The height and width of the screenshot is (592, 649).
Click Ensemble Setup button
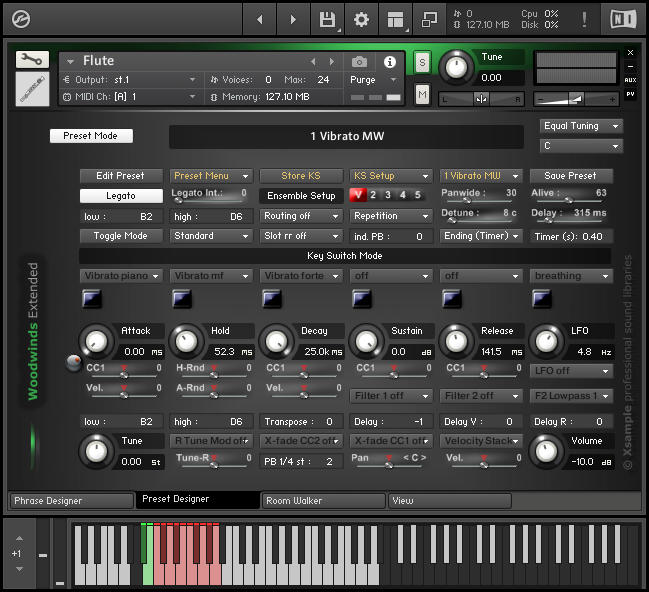[301, 196]
